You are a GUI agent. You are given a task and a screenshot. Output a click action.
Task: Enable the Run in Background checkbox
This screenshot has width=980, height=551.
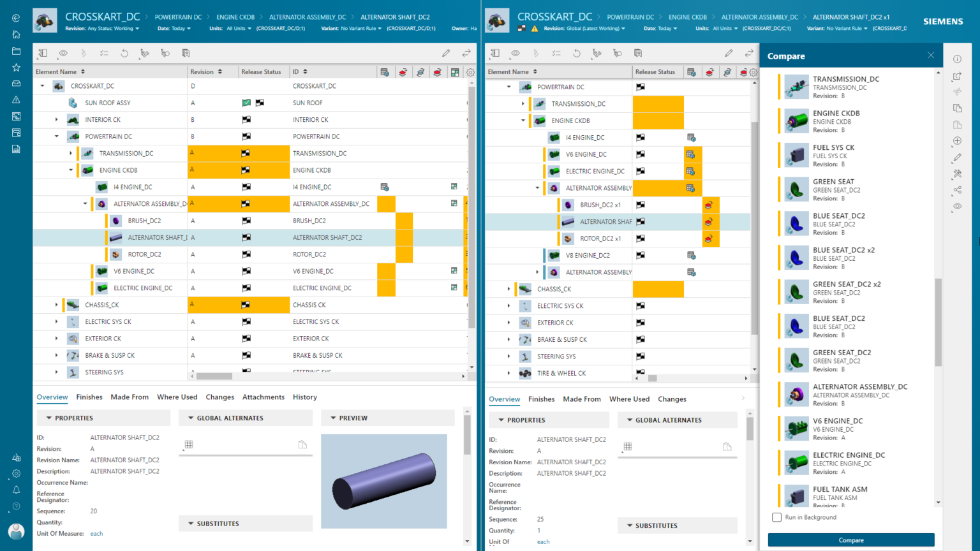(776, 517)
